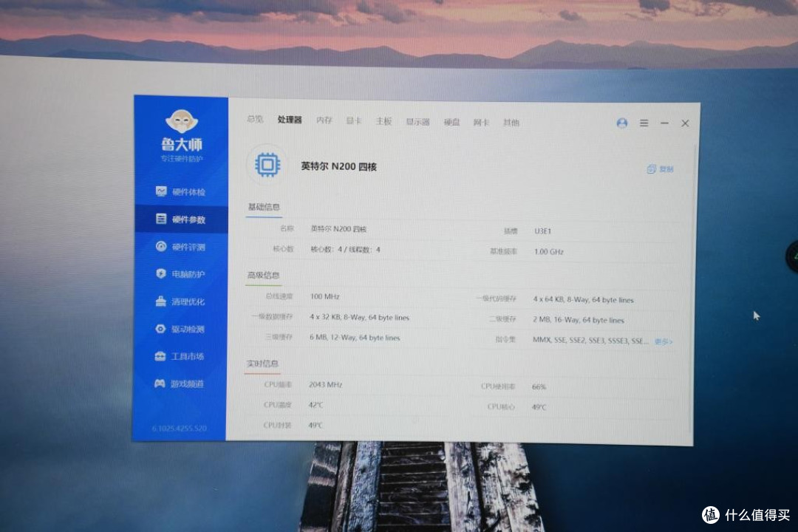Select 硬件参数 in sidebar

pyautogui.click(x=181, y=219)
